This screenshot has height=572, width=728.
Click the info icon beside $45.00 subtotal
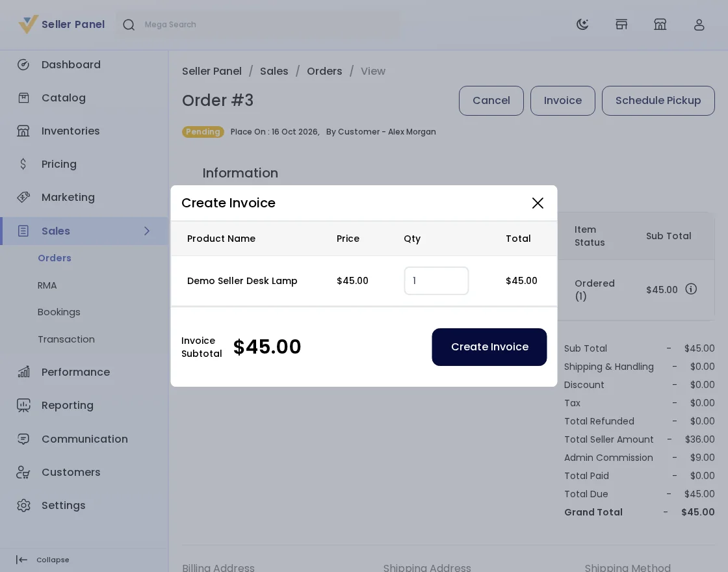[x=691, y=289]
